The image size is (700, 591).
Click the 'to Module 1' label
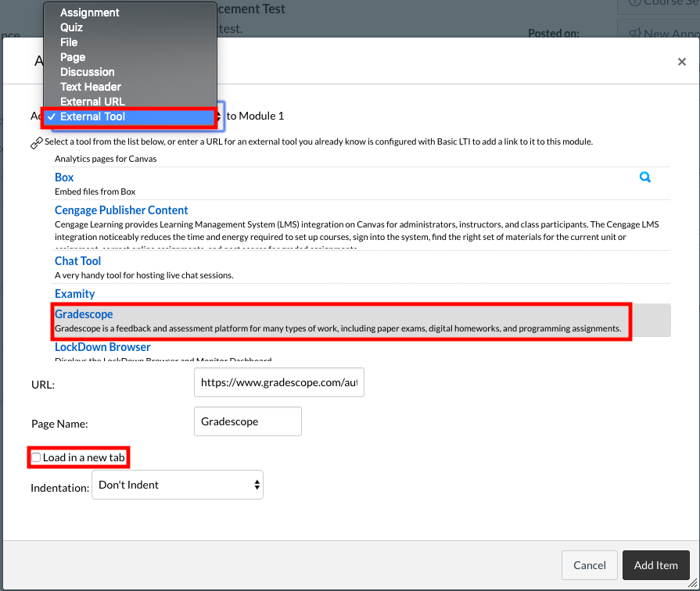coord(255,116)
